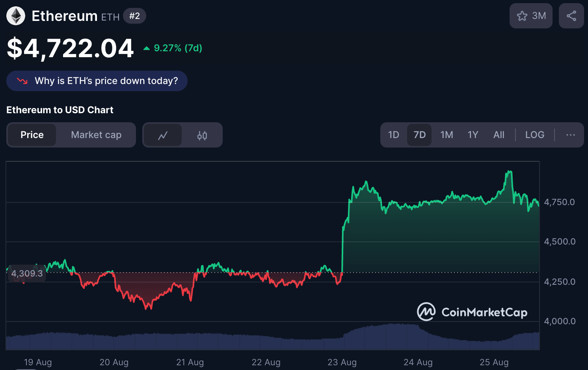Click the 4,750.0 axis label
Image resolution: width=588 pixels, height=370 pixels.
coord(560,202)
